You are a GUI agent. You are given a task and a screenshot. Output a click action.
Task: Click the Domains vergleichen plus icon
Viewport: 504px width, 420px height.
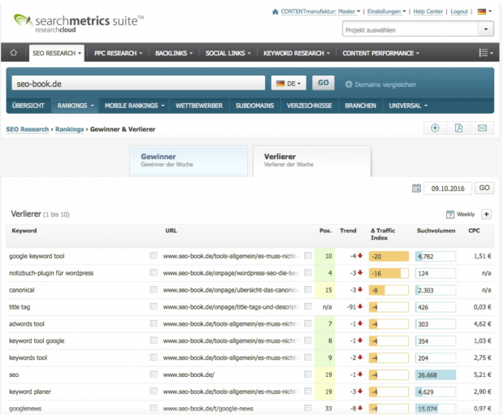coord(349,84)
